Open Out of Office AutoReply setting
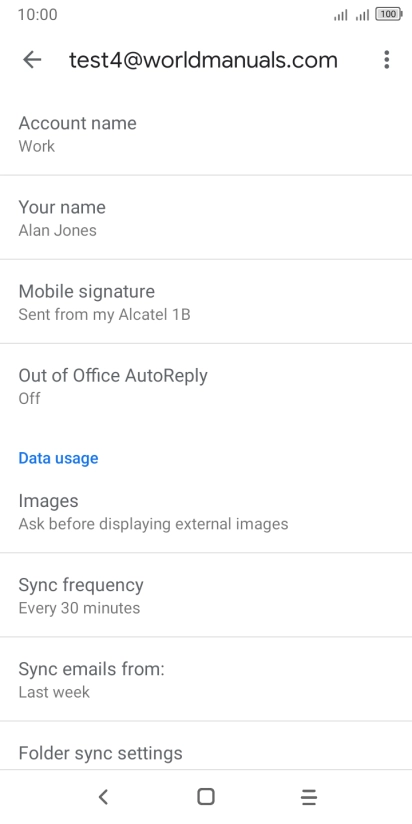This screenshot has width=412, height=824. tap(206, 386)
